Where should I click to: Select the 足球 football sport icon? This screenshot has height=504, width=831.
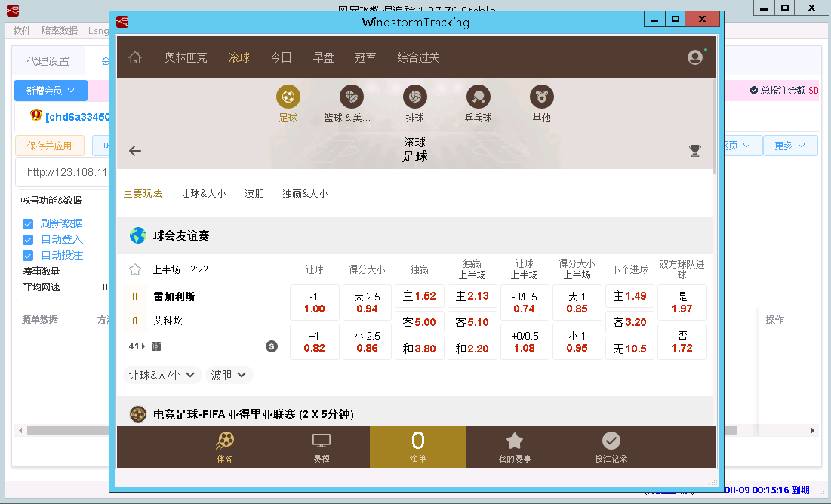coord(288,97)
